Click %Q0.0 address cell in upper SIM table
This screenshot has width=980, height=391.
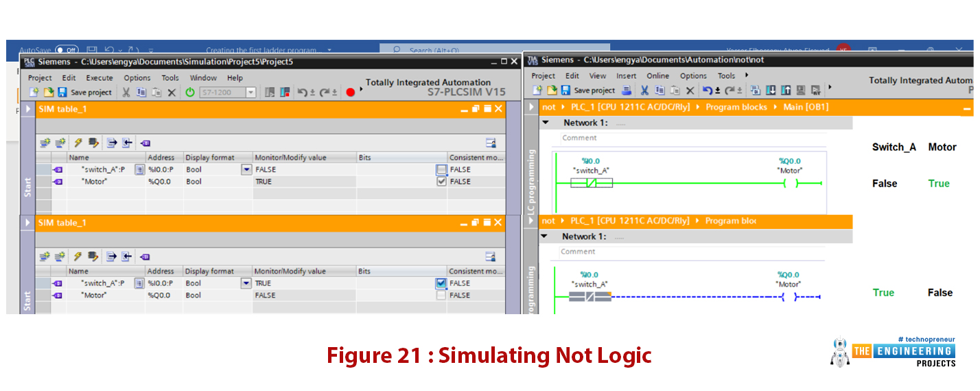pyautogui.click(x=164, y=182)
